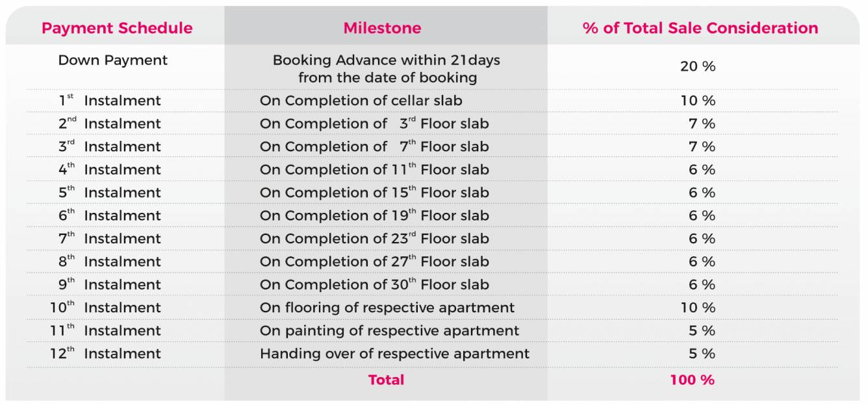
Task: Click the 100 % total value
Action: coord(693,380)
